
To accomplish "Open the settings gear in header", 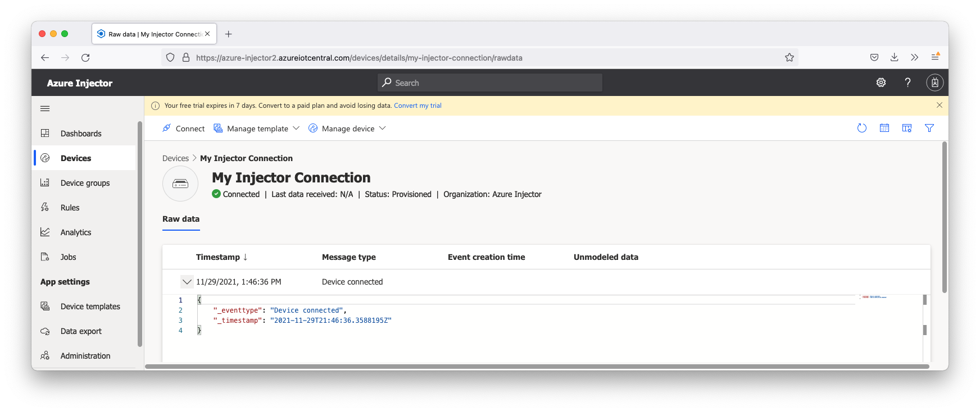I will pyautogui.click(x=881, y=83).
